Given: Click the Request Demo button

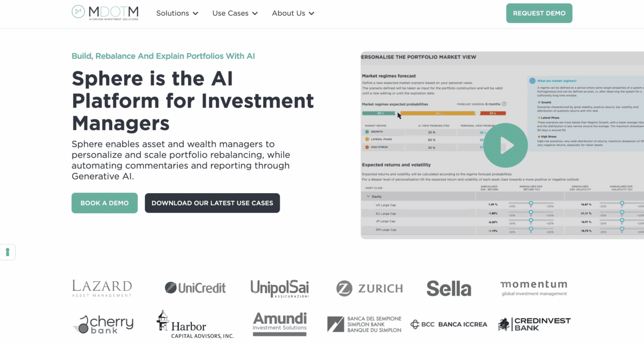Looking at the screenshot, I should pos(539,13).
